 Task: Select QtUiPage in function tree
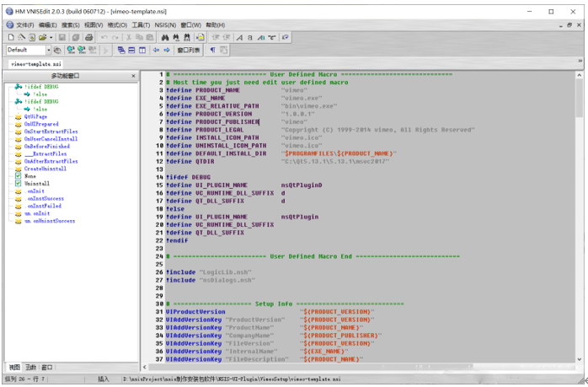pyautogui.click(x=35, y=116)
